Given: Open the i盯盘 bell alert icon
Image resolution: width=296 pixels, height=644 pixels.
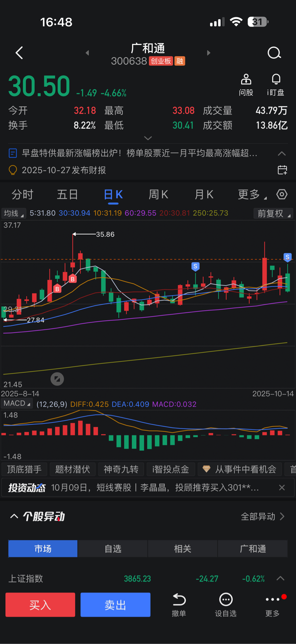Looking at the screenshot, I should coord(276,85).
